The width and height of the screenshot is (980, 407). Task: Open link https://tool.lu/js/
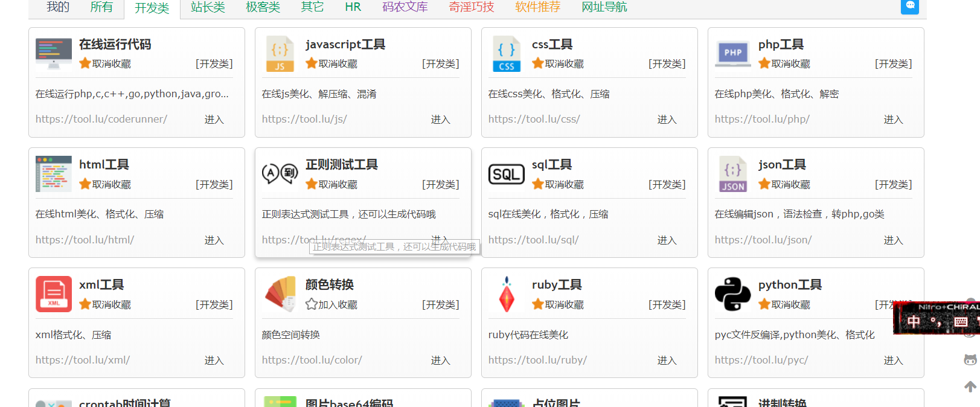[304, 119]
